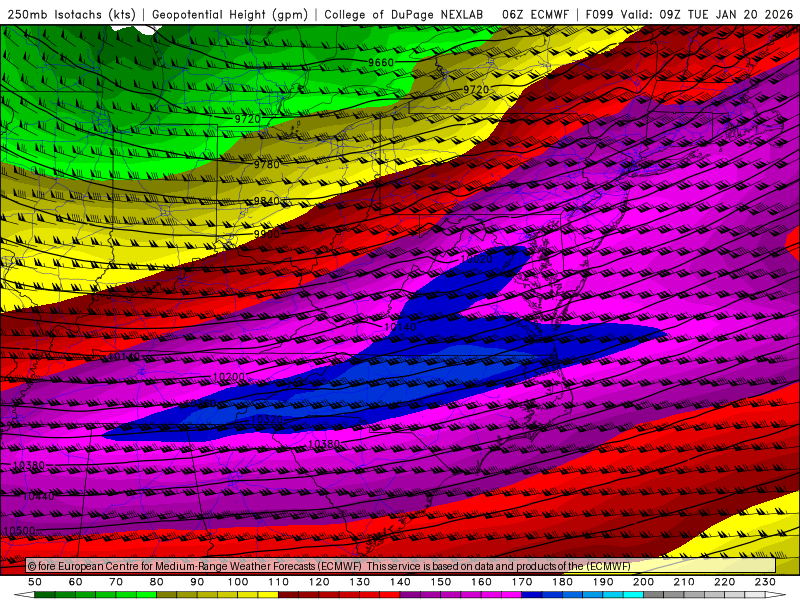This screenshot has width=800, height=600.
Task: Click the 120 knot legend value
Action: [319, 582]
